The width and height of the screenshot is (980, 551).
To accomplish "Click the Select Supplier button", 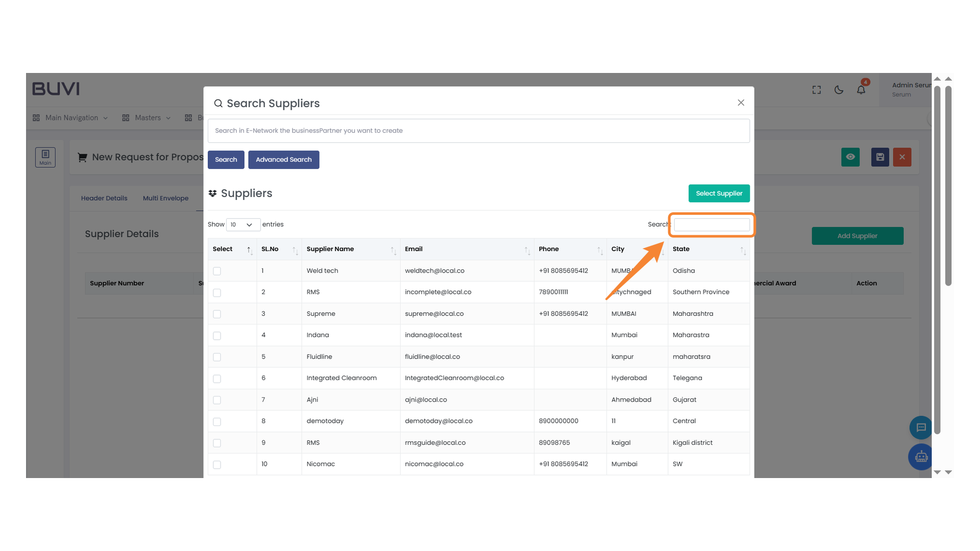I will pyautogui.click(x=719, y=193).
